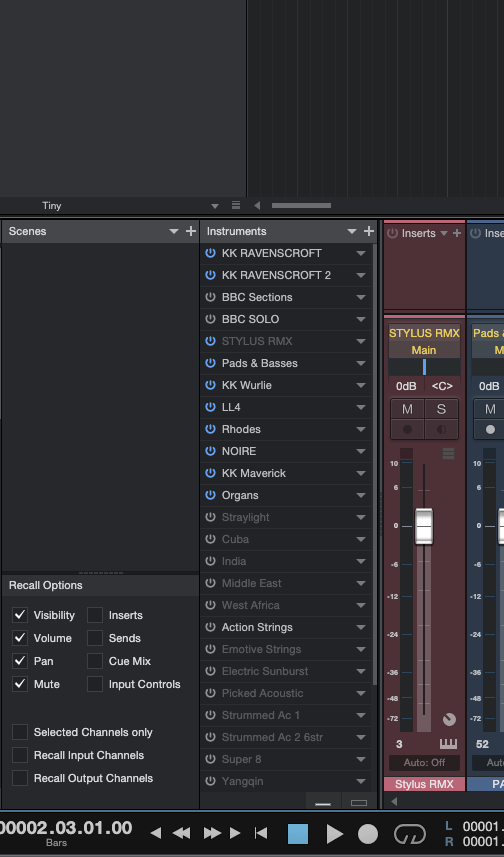The image size is (504, 857).
Task: Activate BBC Sections instrument power icon
Action: [x=210, y=297]
